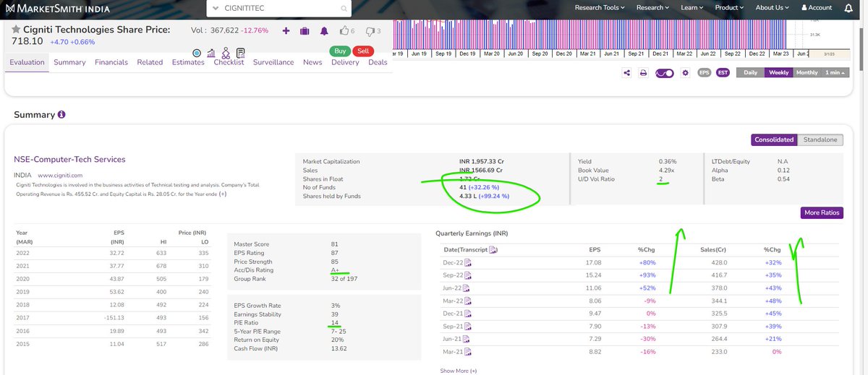The height and width of the screenshot is (375, 868).
Task: Open the Summary tab
Action: click(x=69, y=62)
